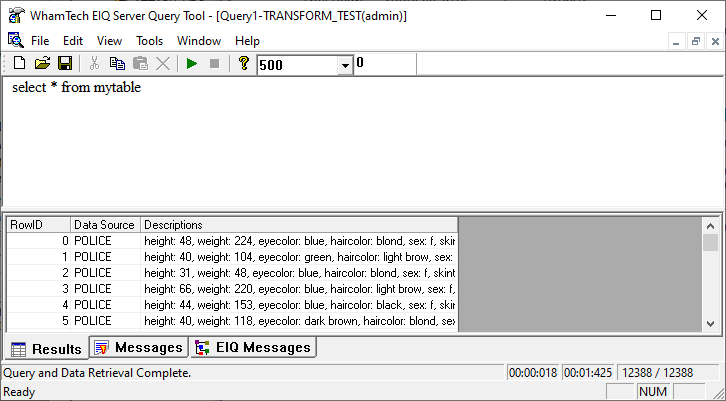Click the results vertical scrollbar thumb
This screenshot has width=726, height=401.
(x=710, y=243)
